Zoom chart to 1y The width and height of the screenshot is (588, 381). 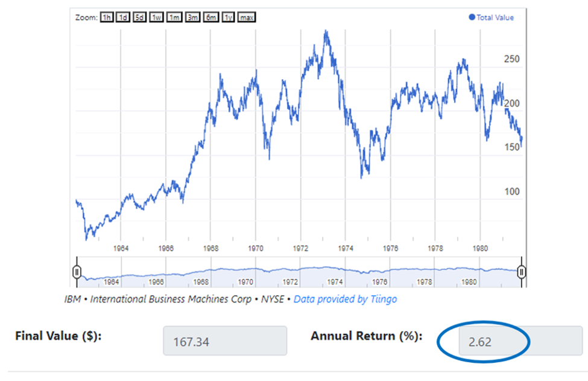[x=228, y=18]
